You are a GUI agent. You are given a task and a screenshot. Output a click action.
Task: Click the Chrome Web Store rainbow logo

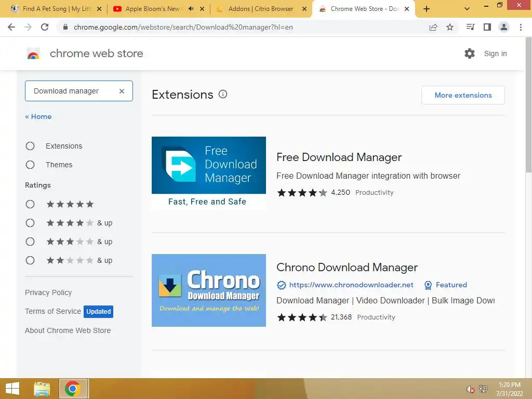point(33,54)
